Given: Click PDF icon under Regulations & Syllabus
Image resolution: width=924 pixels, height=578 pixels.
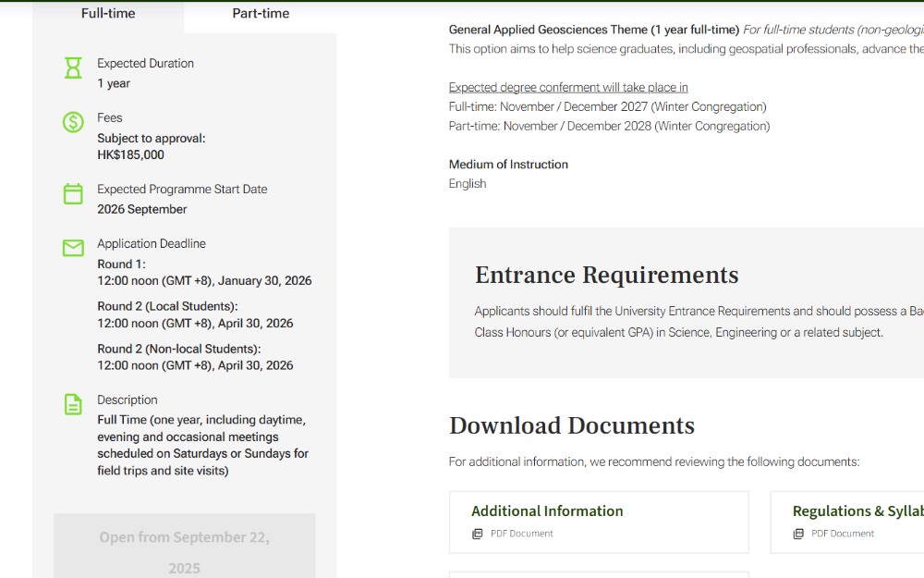Looking at the screenshot, I should (x=798, y=534).
